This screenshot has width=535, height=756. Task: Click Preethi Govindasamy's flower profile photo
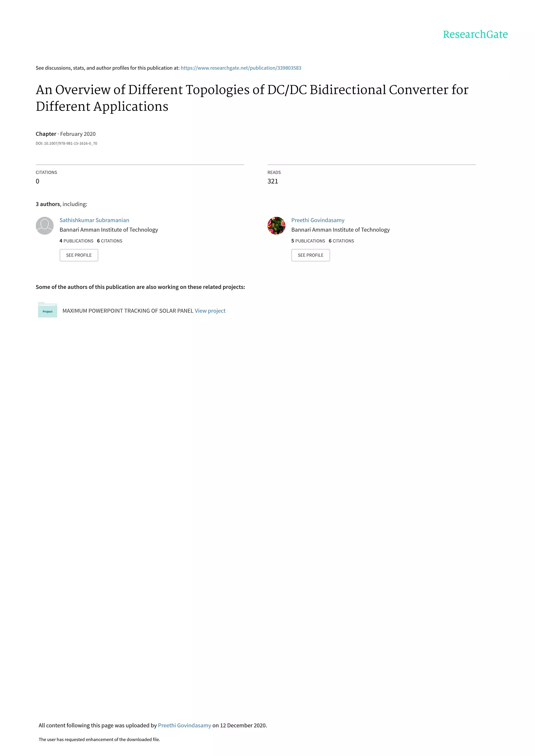276,226
